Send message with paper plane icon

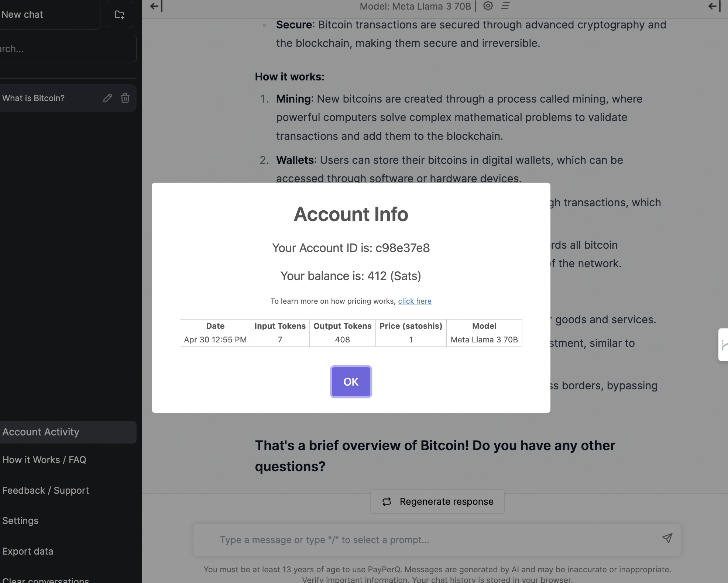pos(667,538)
